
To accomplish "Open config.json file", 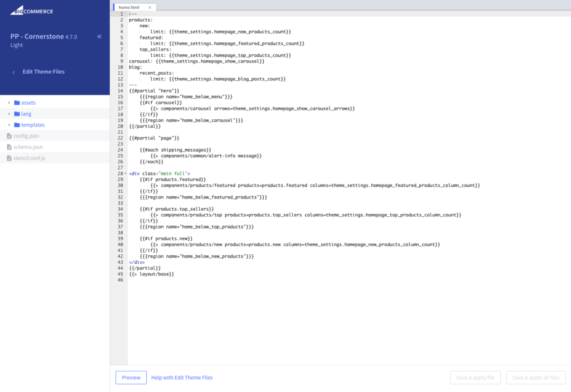I will coord(26,136).
